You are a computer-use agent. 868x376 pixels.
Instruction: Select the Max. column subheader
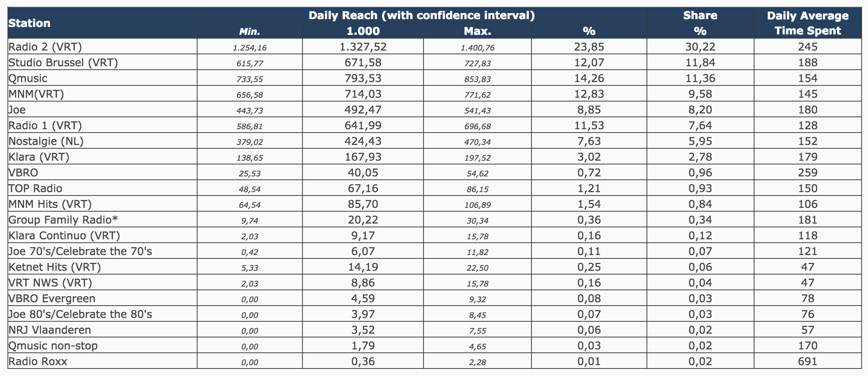(477, 31)
